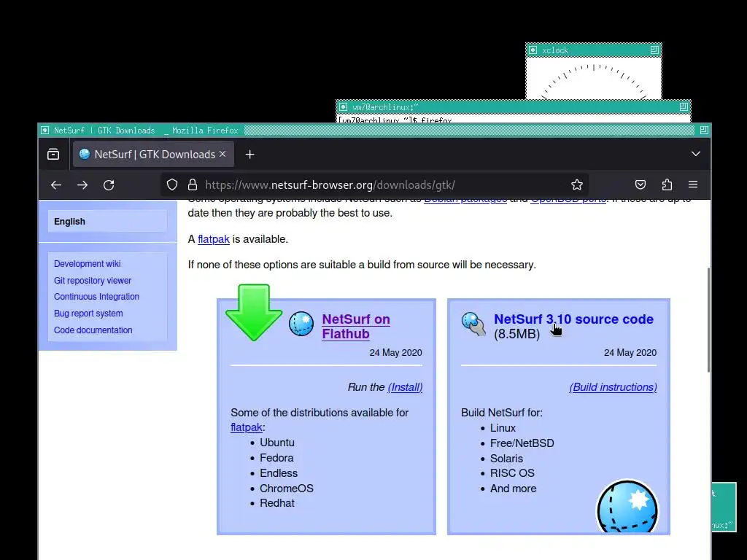
Task: Open Code documentation link
Action: [x=93, y=330]
